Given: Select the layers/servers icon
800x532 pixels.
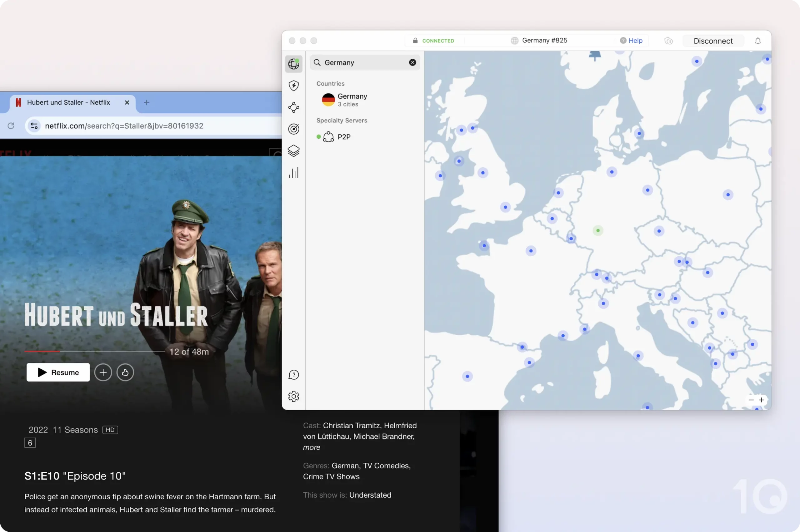Looking at the screenshot, I should pos(294,151).
